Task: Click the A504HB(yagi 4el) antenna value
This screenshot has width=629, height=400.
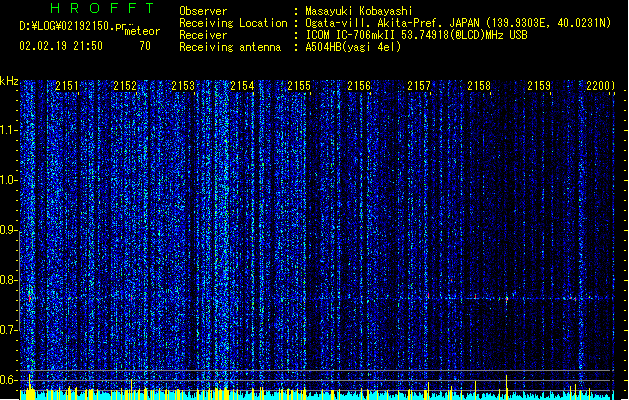Action: pyautogui.click(x=353, y=47)
